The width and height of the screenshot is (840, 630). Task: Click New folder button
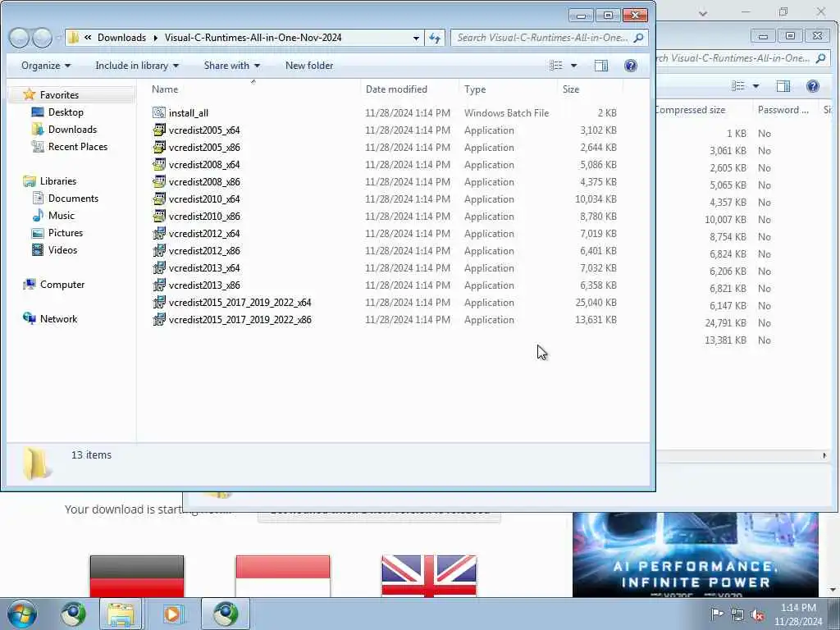point(309,66)
